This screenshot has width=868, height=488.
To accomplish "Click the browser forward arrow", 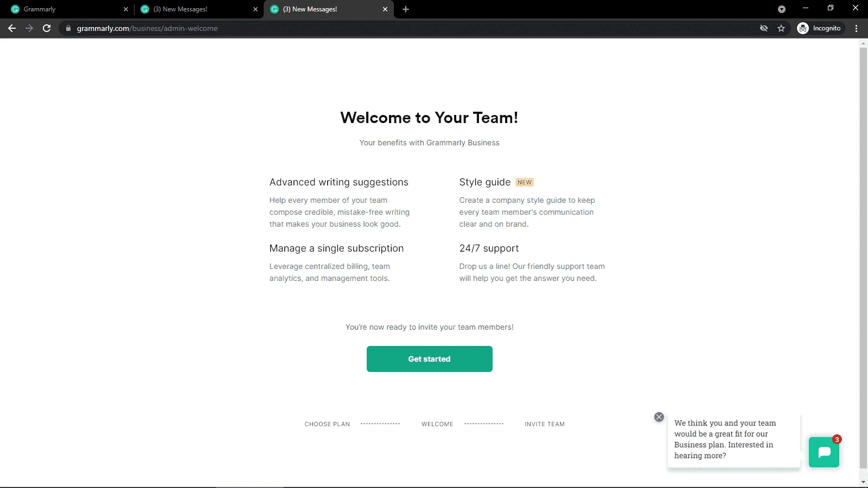I will coord(29,28).
